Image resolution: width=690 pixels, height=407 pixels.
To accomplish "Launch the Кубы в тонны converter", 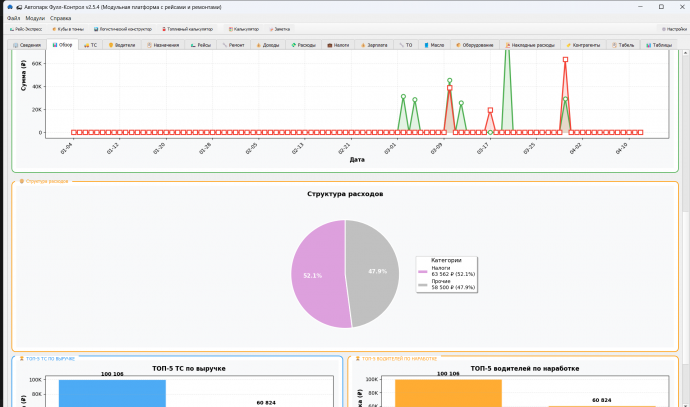I will tap(68, 29).
